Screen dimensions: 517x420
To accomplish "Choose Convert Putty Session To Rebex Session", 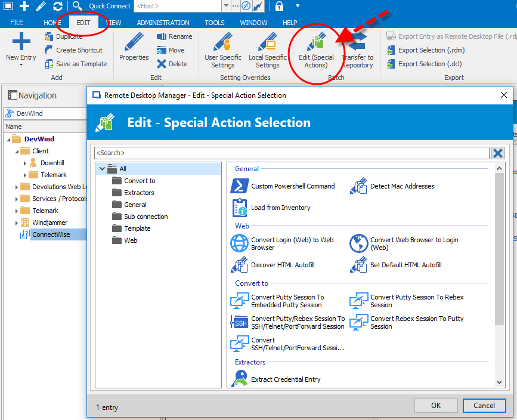I will coord(416,301).
